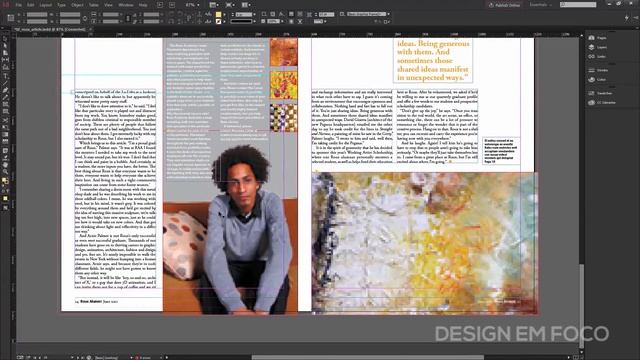Select the Pen tool
The width and height of the screenshot is (640, 360).
click(5, 90)
